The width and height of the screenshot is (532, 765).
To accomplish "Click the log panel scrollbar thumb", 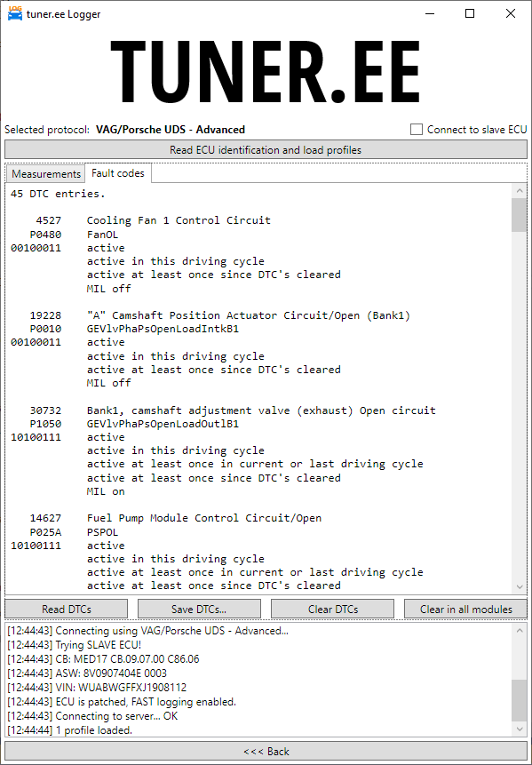I will click(520, 702).
